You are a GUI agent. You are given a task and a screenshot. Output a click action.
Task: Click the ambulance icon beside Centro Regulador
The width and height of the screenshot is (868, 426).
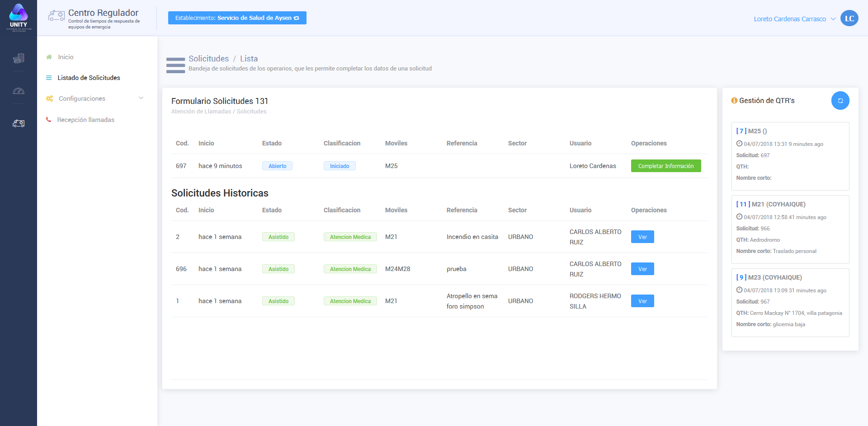tap(57, 16)
